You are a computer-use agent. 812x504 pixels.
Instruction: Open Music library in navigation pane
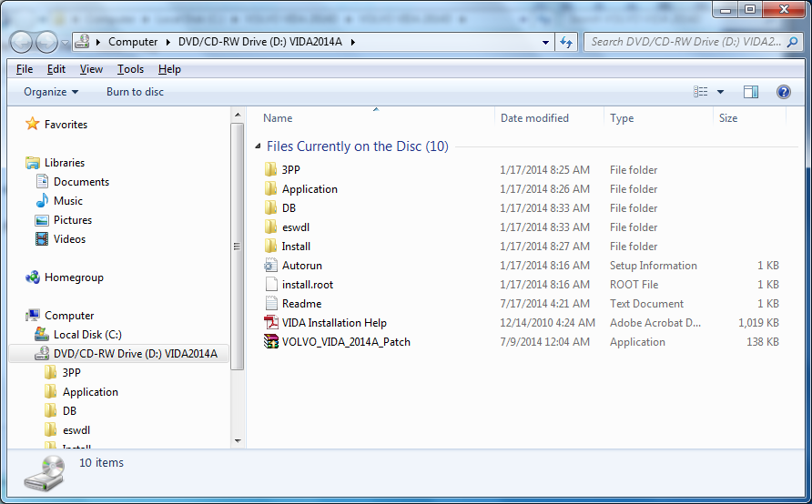68,201
